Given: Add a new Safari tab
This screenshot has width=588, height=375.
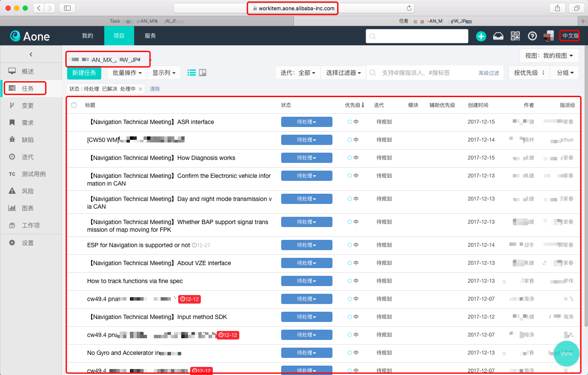Looking at the screenshot, I should 583,21.
